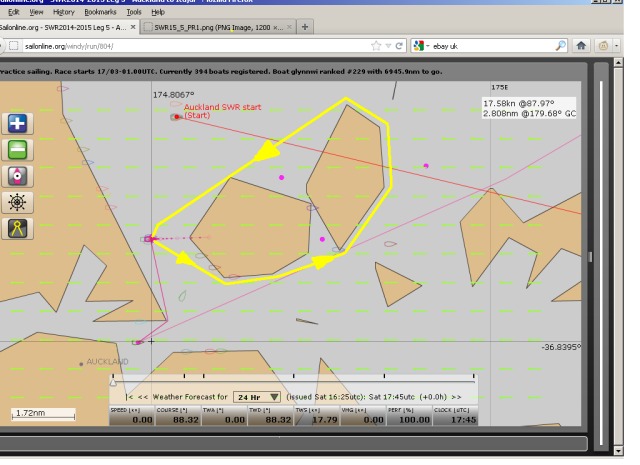
Task: Open the Bookmarks menu
Action: 100,12
